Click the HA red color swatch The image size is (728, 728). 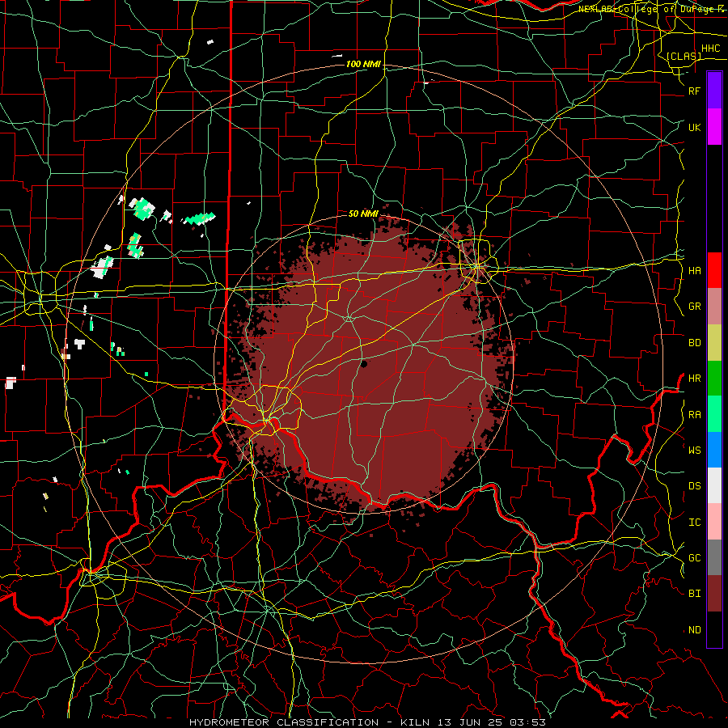[x=714, y=270]
